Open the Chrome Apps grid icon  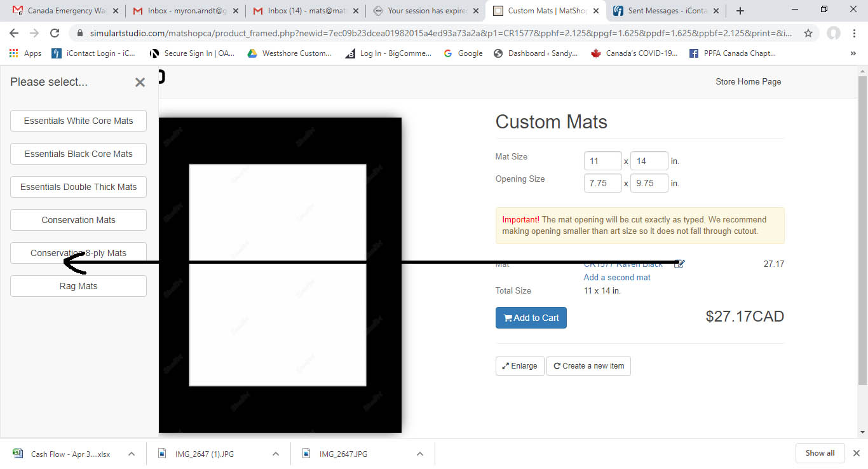click(13, 53)
